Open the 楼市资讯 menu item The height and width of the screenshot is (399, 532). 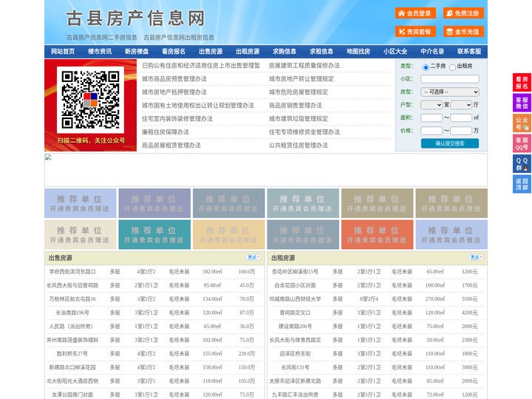point(100,52)
